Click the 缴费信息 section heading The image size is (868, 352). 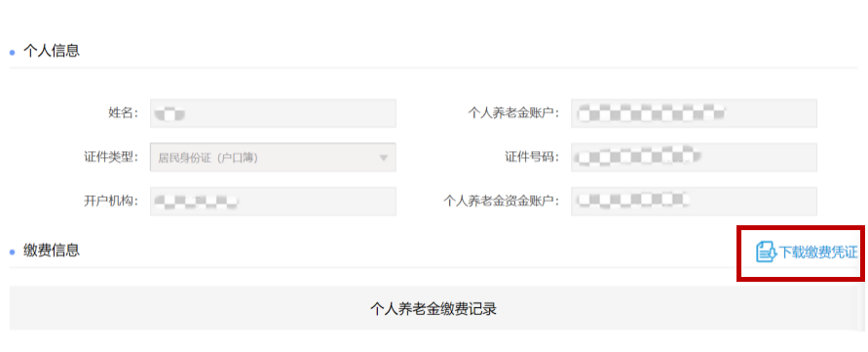point(52,251)
